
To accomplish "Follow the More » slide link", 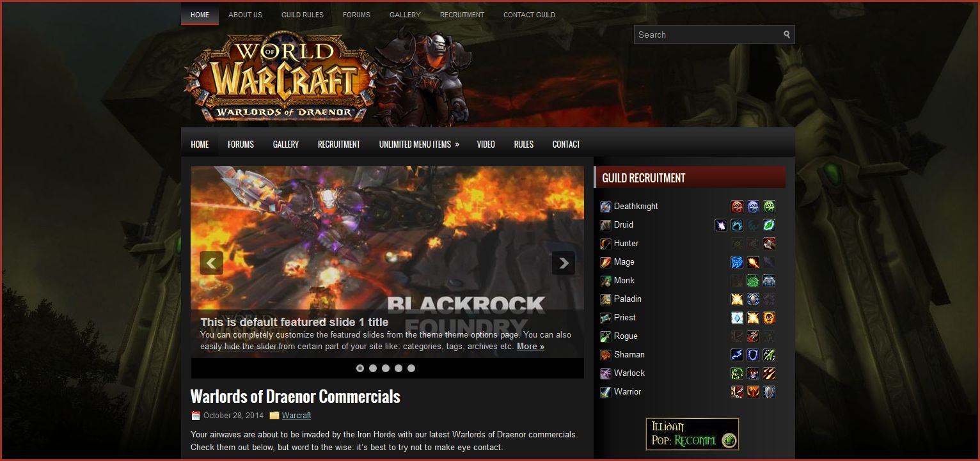I will [530, 347].
